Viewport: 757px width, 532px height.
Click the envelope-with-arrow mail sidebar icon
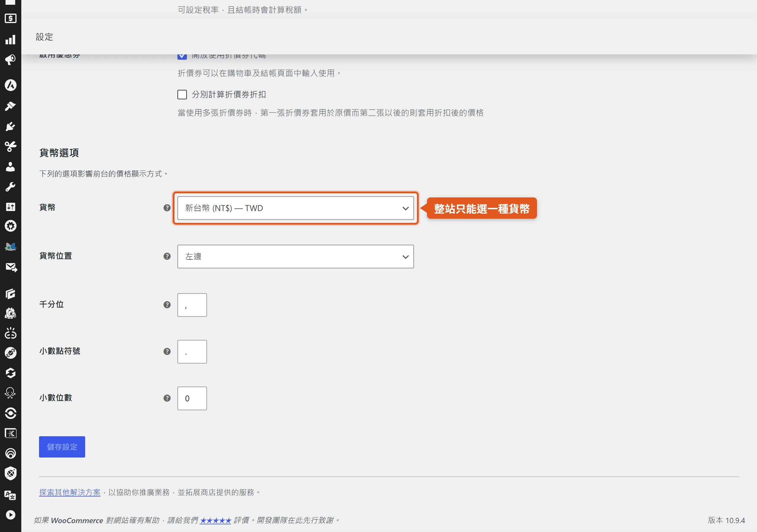[11, 267]
